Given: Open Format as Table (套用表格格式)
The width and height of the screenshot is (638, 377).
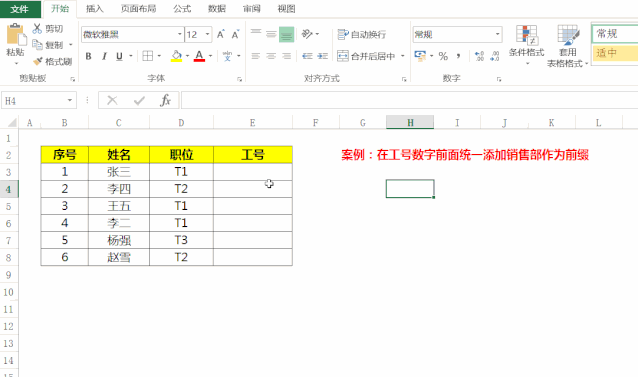Looking at the screenshot, I should click(568, 46).
